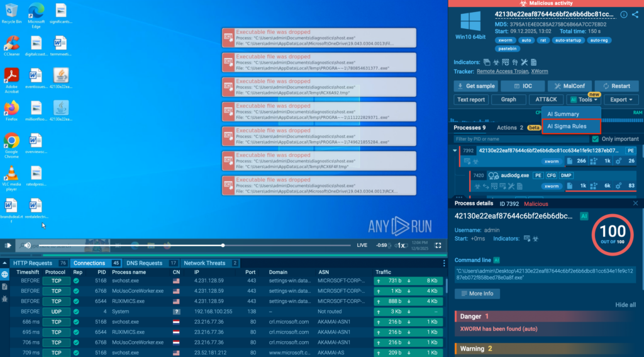Click the Hide all link
644x357 pixels.
626,305
